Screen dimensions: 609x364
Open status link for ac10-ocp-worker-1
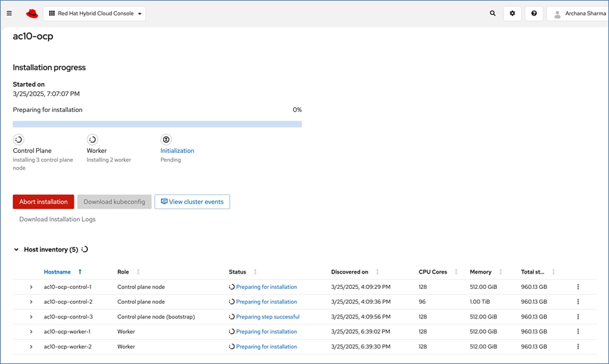[x=266, y=331]
